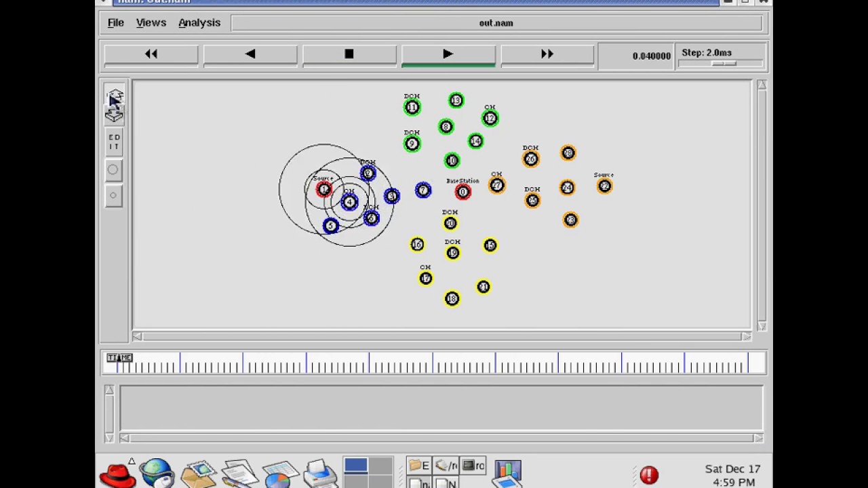
Task: Click the red Source node 1
Action: tap(324, 189)
